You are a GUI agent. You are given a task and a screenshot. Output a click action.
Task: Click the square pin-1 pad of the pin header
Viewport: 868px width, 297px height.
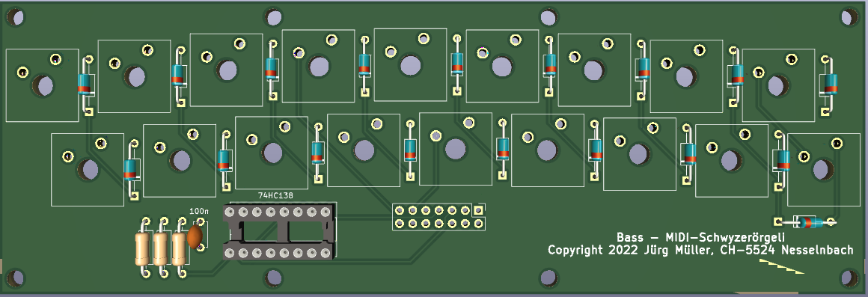(479, 209)
